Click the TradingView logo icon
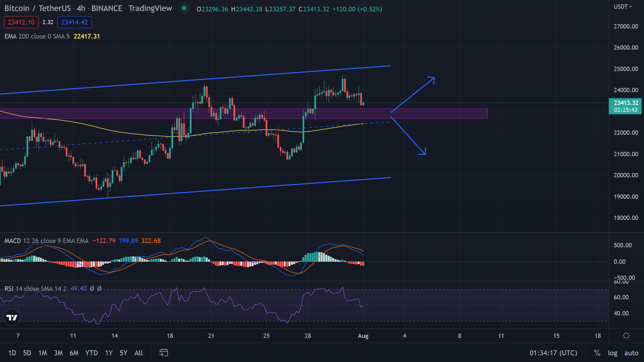Image resolution: width=644 pixels, height=362 pixels. click(x=12, y=317)
